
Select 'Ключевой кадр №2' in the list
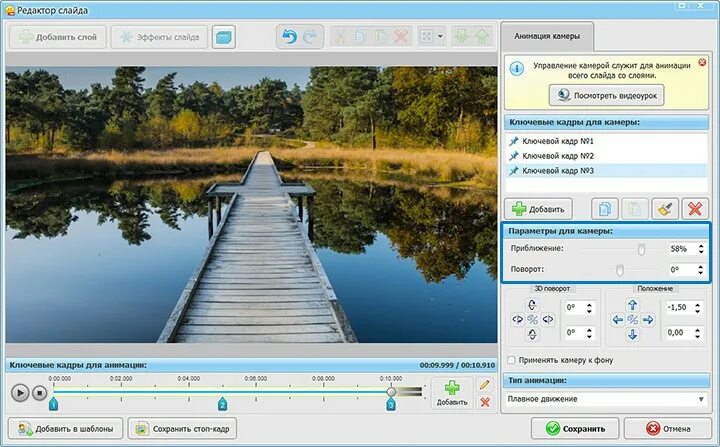pyautogui.click(x=606, y=156)
